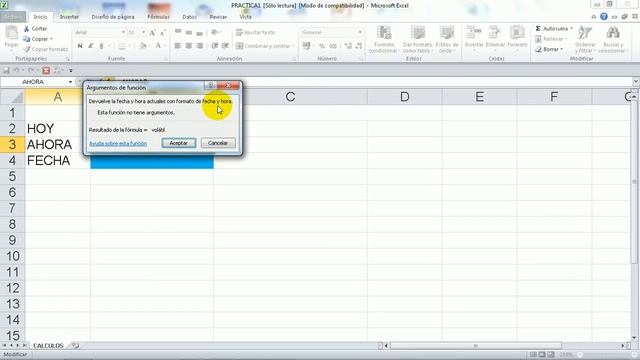Screen dimensions: 640x360
Task: Toggle Ajustar texto wrap option
Action: pos(256,32)
